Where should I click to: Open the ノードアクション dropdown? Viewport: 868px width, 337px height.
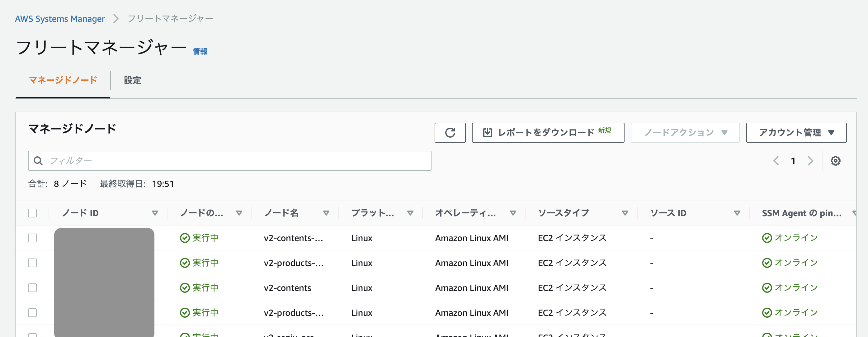tap(685, 132)
